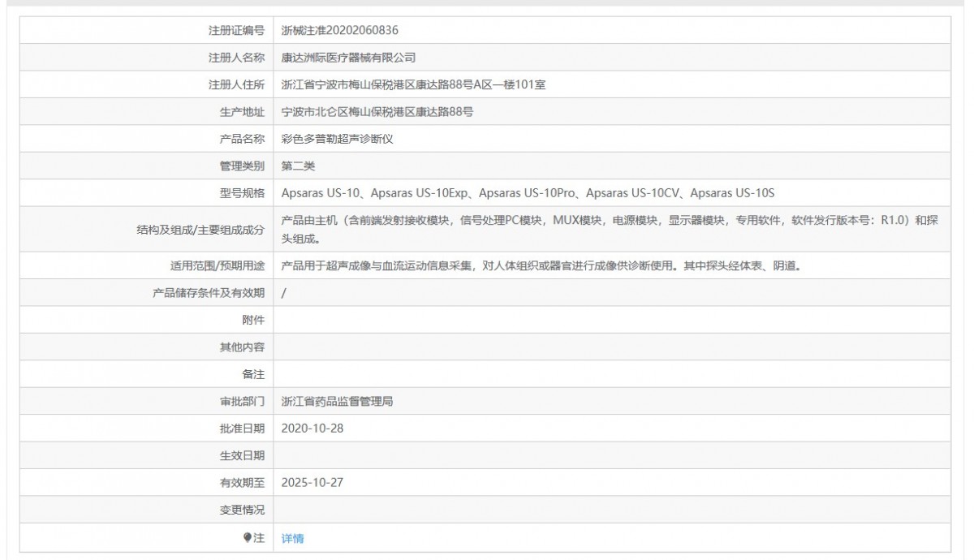The width and height of the screenshot is (974, 560).
Task: Select management category 第二类
Action: point(298,166)
